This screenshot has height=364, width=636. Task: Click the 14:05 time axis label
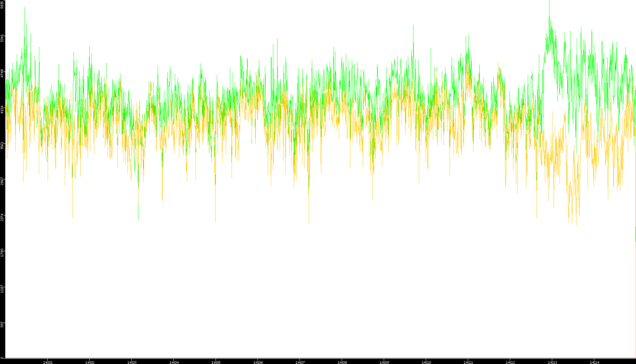(x=216, y=362)
